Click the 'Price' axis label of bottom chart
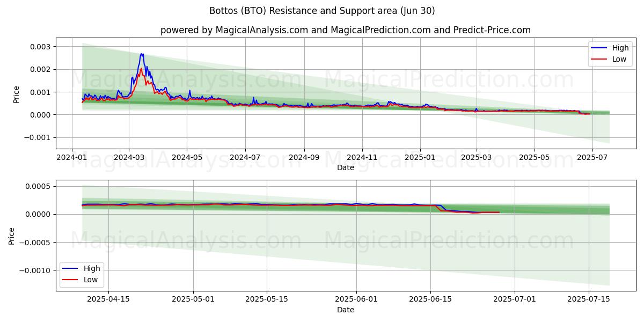Screen dimensions: 644x322 point(12,236)
